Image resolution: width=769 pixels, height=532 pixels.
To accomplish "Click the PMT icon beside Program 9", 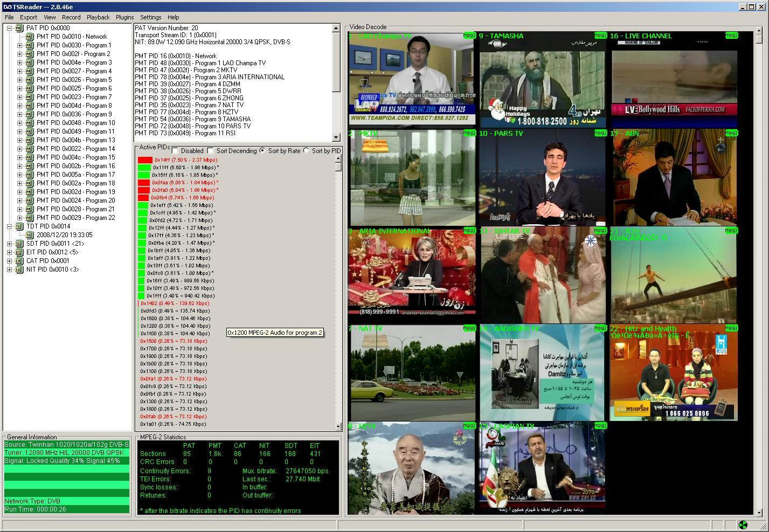I will (x=30, y=114).
